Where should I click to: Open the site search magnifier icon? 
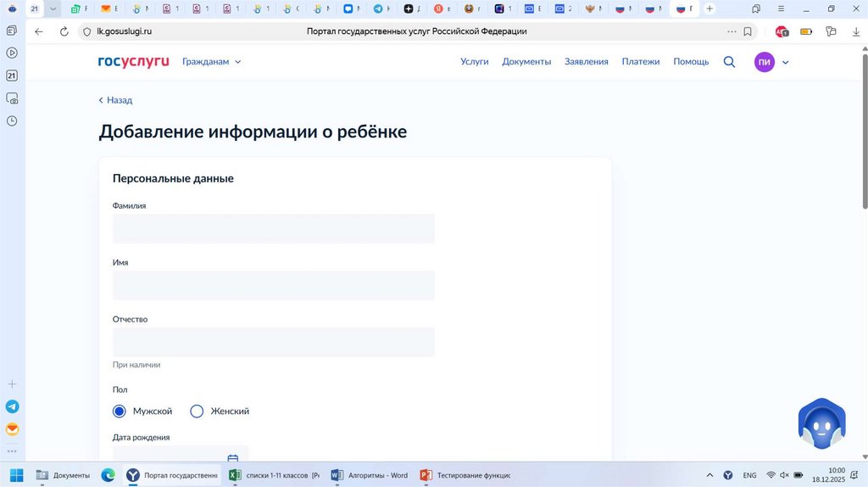click(x=729, y=62)
